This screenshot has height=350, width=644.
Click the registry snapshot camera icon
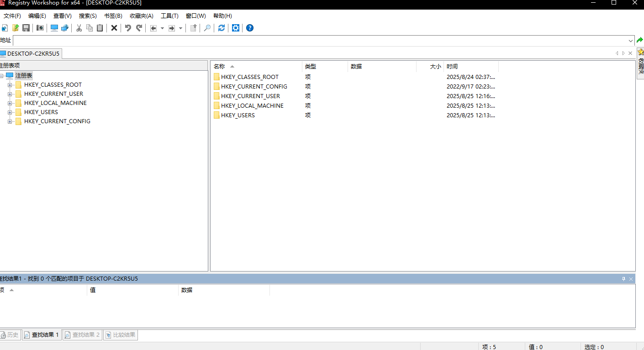(x=40, y=28)
